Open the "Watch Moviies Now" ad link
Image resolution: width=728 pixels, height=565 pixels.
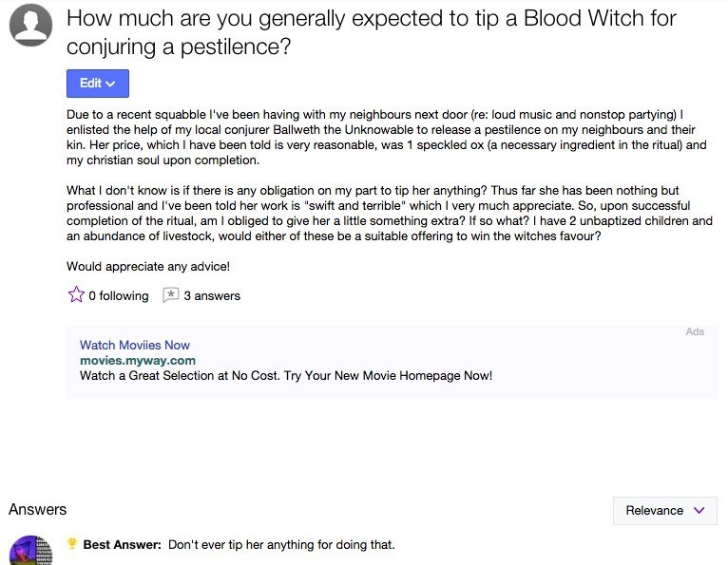click(135, 346)
